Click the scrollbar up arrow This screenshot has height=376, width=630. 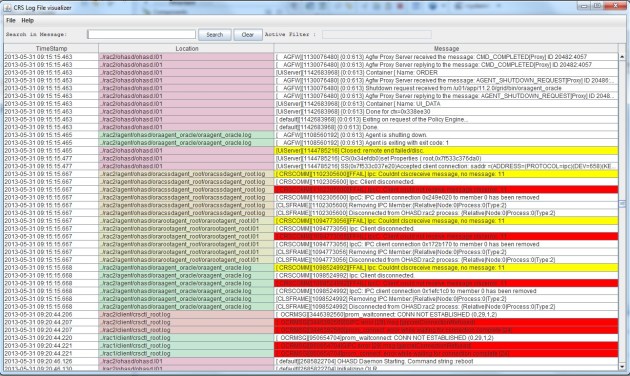click(622, 57)
